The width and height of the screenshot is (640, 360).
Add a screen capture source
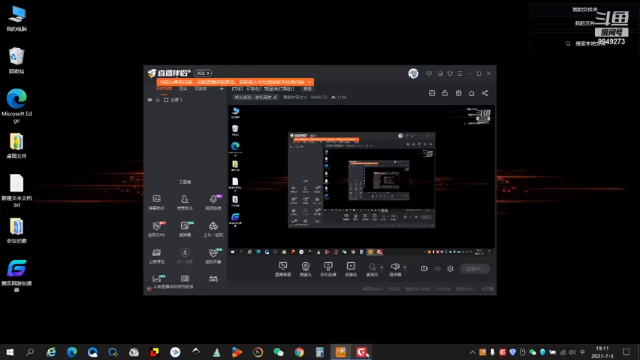click(x=282, y=269)
